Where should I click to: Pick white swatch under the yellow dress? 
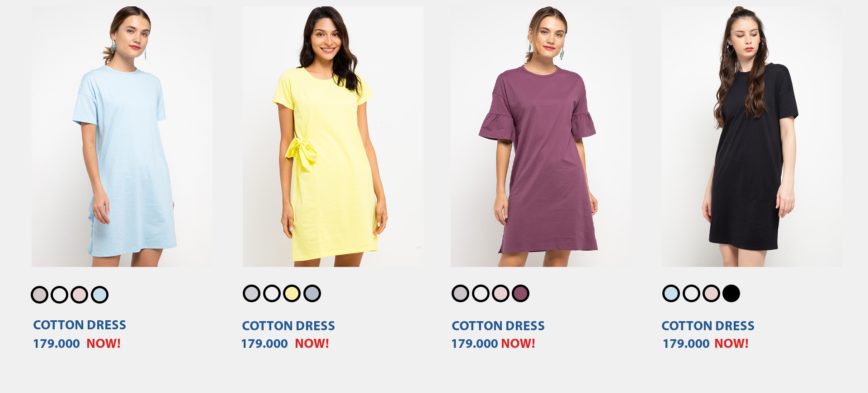pyautogui.click(x=272, y=294)
